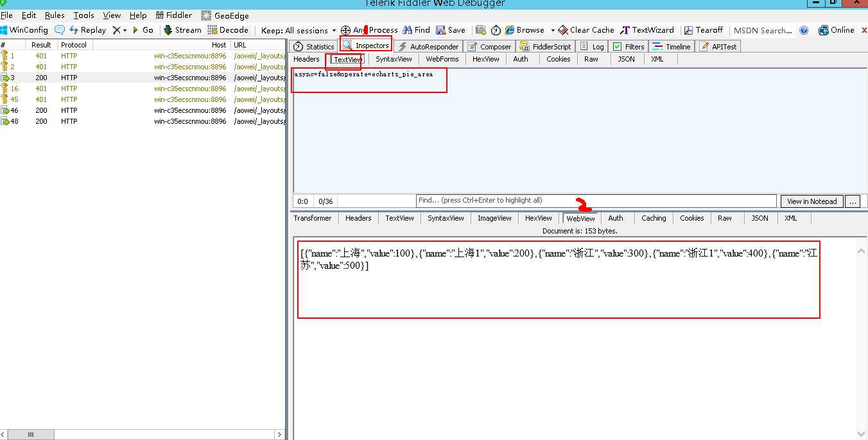Switch to the Statistics tab
The width and height of the screenshot is (868, 440).
coord(314,46)
